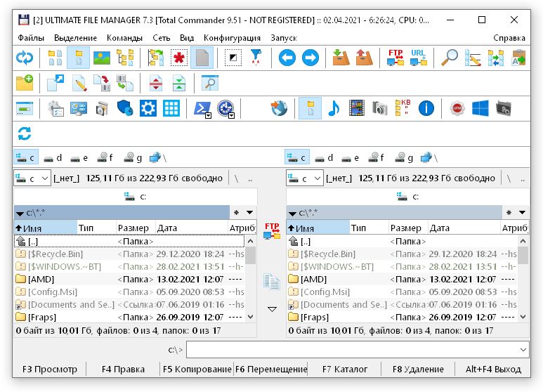Open the blue gear settings icon
This screenshot has width=543, height=392.
pos(148,108)
